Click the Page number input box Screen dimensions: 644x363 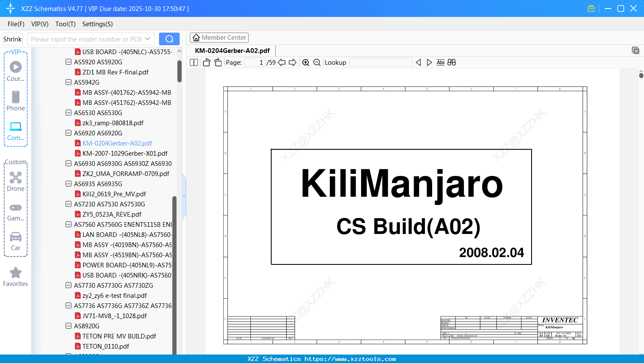coord(255,63)
